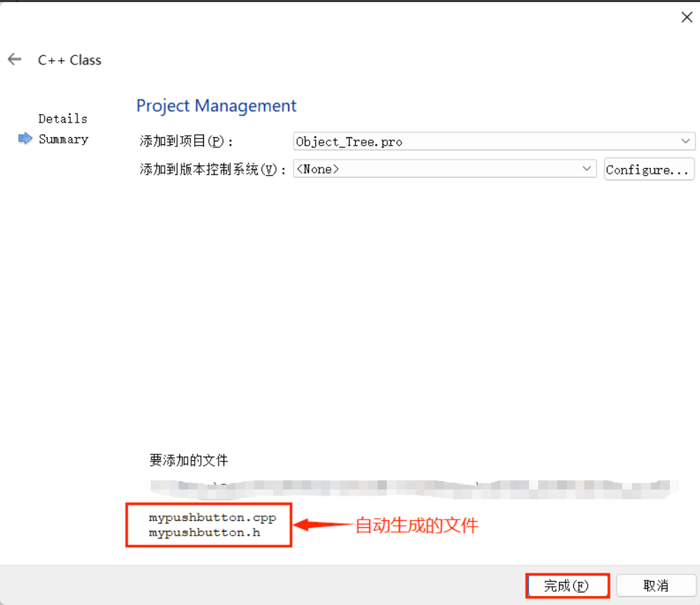700x605 pixels.
Task: Open the <None> version control dropdown
Action: tap(445, 169)
